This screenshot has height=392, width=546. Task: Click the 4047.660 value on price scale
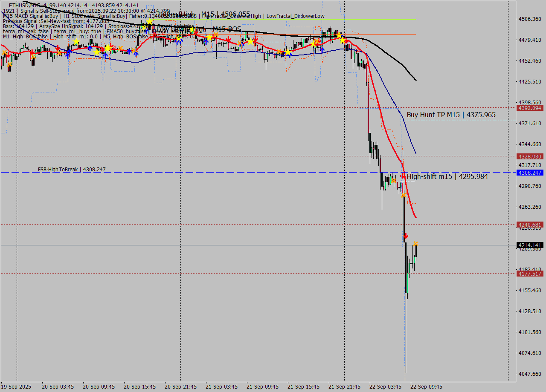[x=529, y=374]
